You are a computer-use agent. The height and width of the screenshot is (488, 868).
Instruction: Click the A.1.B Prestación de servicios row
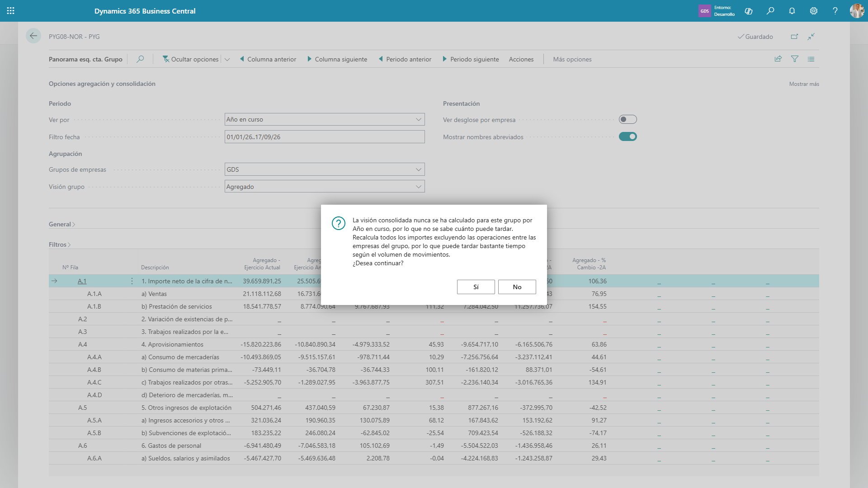coord(434,306)
